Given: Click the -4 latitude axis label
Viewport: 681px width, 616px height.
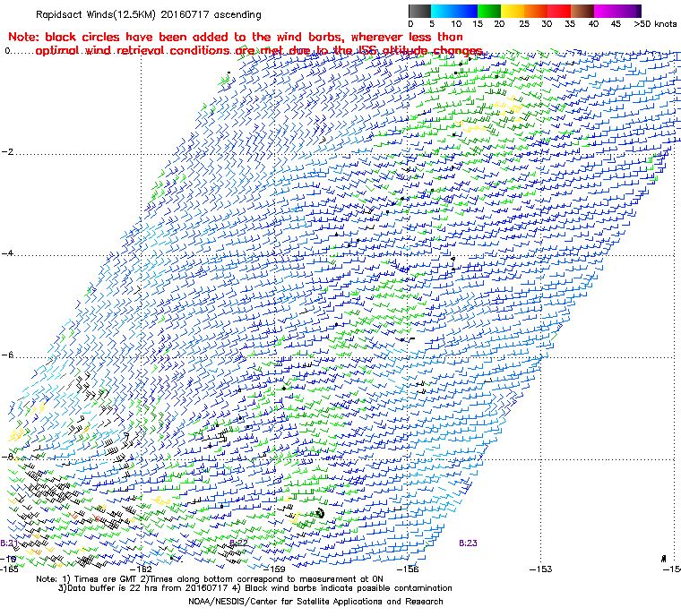Looking at the screenshot, I should pyautogui.click(x=7, y=253).
